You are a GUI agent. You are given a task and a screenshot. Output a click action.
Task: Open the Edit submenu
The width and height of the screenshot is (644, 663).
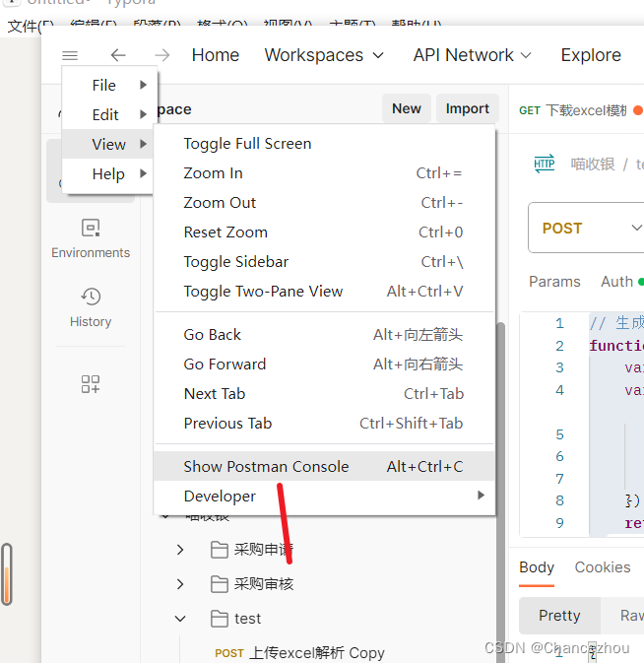click(109, 114)
